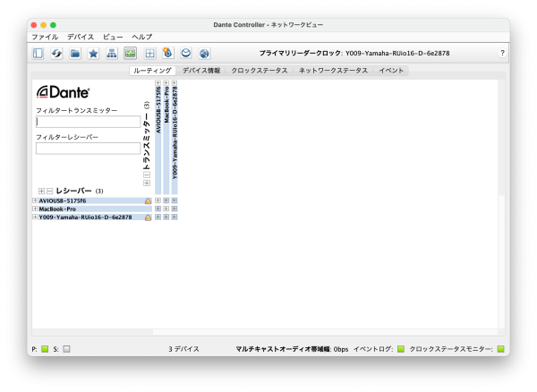Open the device view network tree icon
The height and width of the screenshot is (392, 537).
112,54
